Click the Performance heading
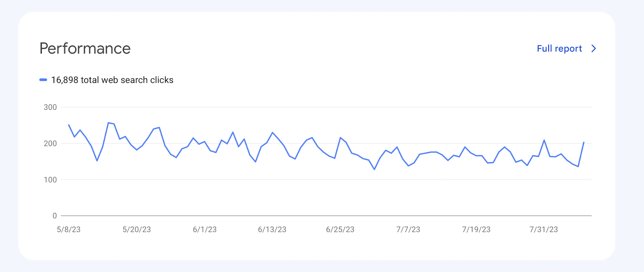 (85, 48)
